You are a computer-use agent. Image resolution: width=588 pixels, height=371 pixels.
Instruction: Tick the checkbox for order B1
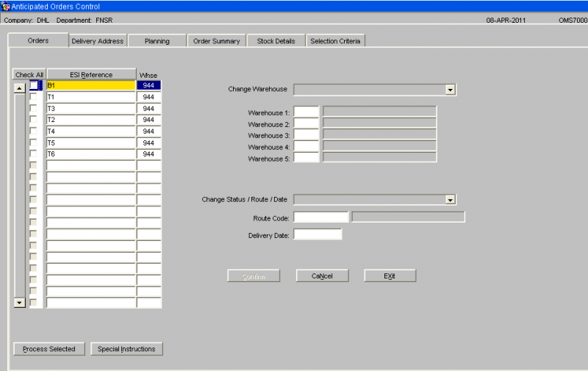point(34,85)
